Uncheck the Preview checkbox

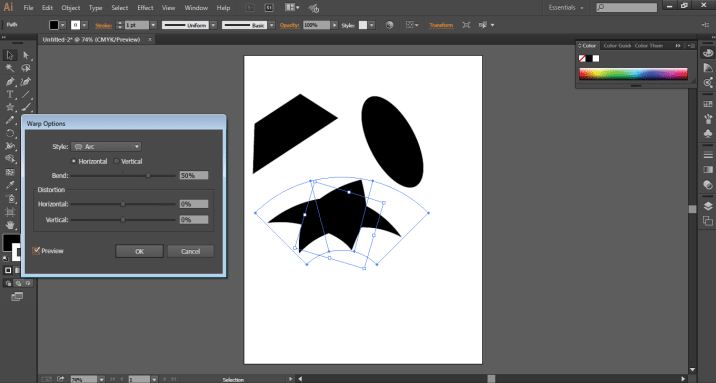pyautogui.click(x=36, y=251)
